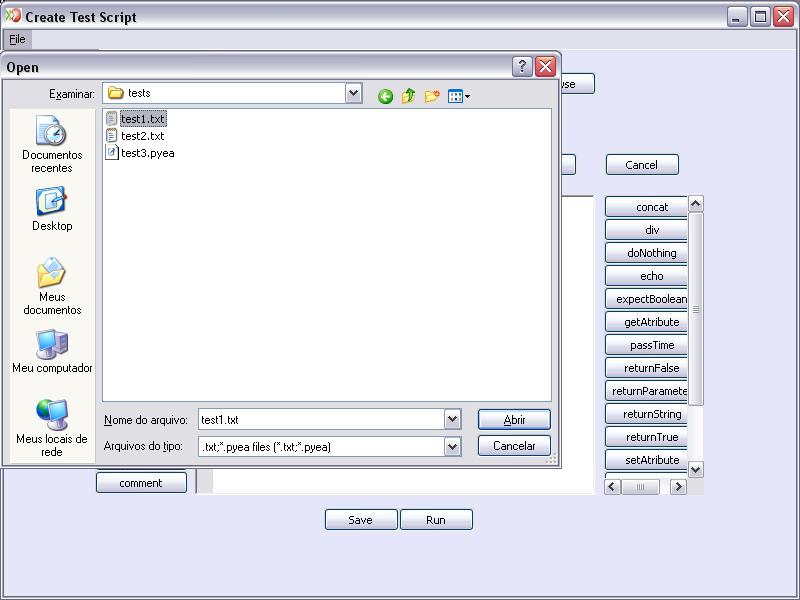Open Meus documentos folder

[x=52, y=286]
